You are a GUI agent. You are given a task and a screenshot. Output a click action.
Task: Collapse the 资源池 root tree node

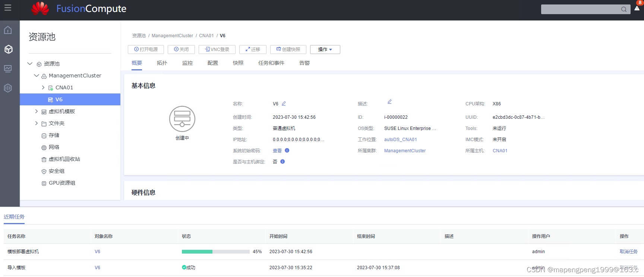pyautogui.click(x=30, y=64)
